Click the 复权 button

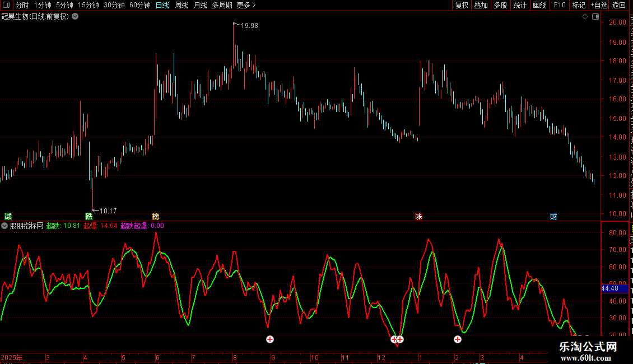click(x=462, y=5)
